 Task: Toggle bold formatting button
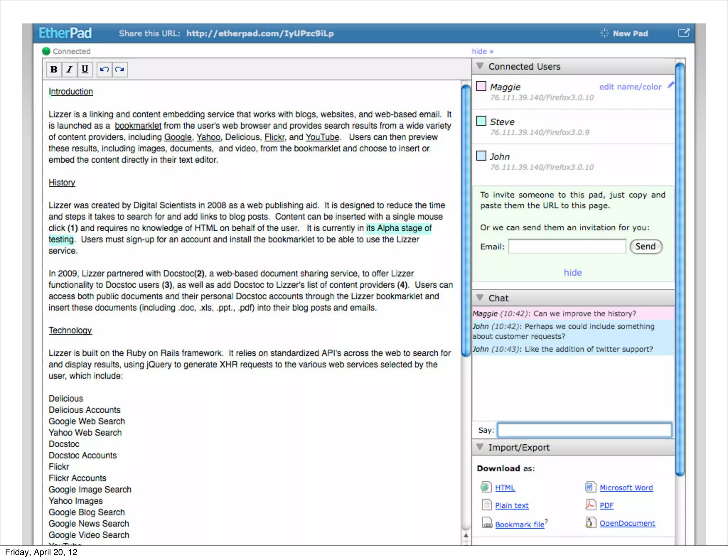54,69
